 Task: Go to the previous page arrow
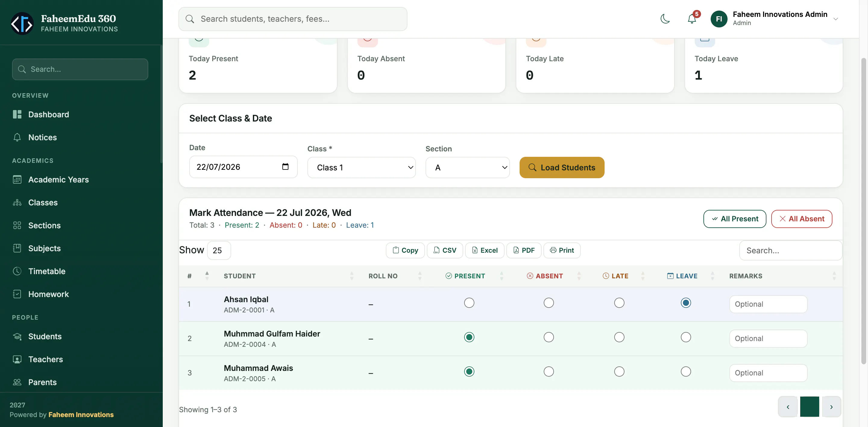pos(788,407)
